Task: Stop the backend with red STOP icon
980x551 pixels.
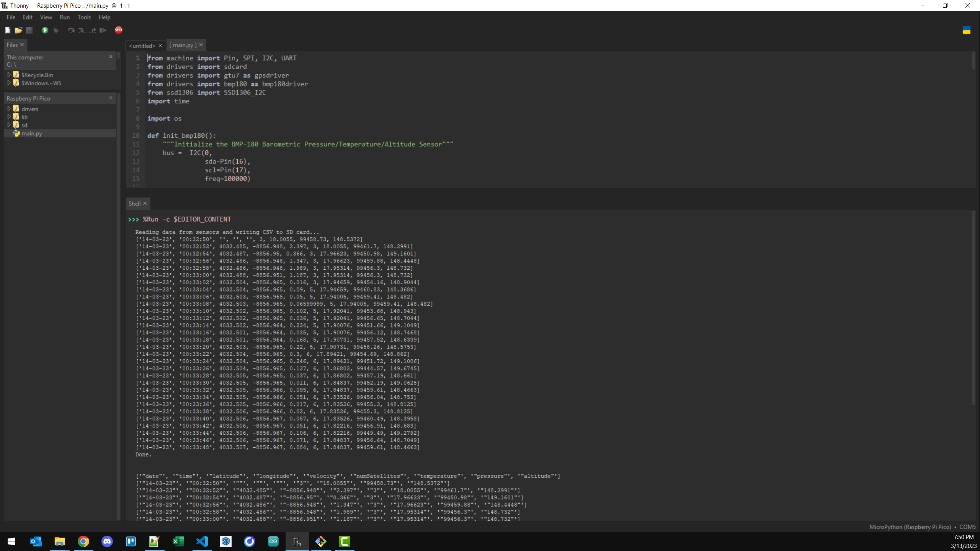Action: (x=119, y=30)
